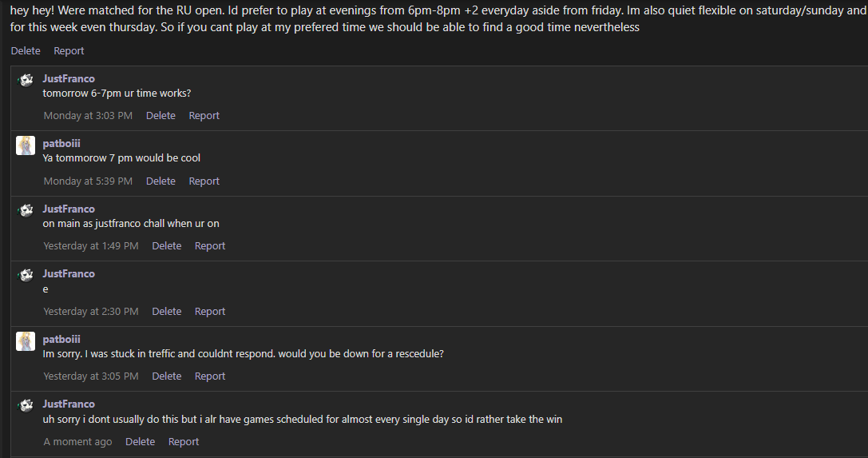The image size is (868, 458).
Task: Report the Monday 5:39 PM comment
Action: [204, 181]
